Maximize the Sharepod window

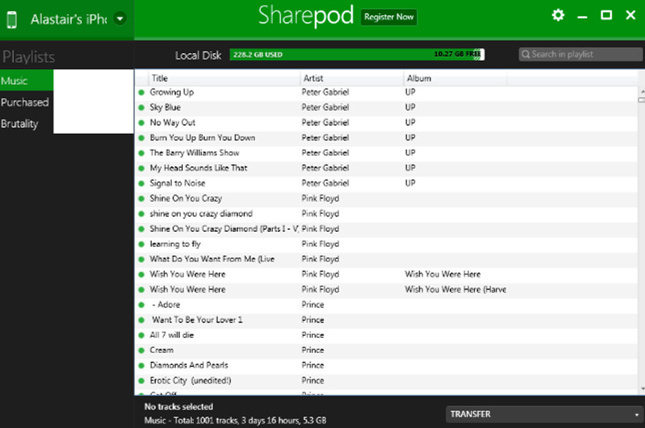pyautogui.click(x=605, y=16)
